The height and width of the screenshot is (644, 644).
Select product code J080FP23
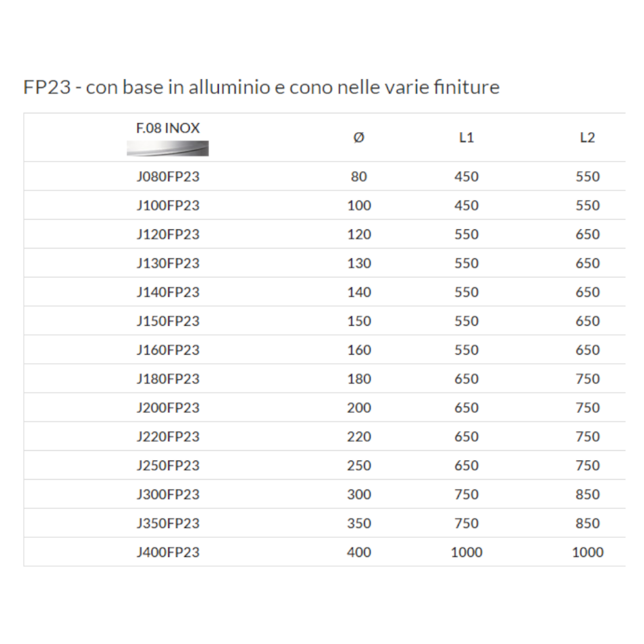pos(167,176)
